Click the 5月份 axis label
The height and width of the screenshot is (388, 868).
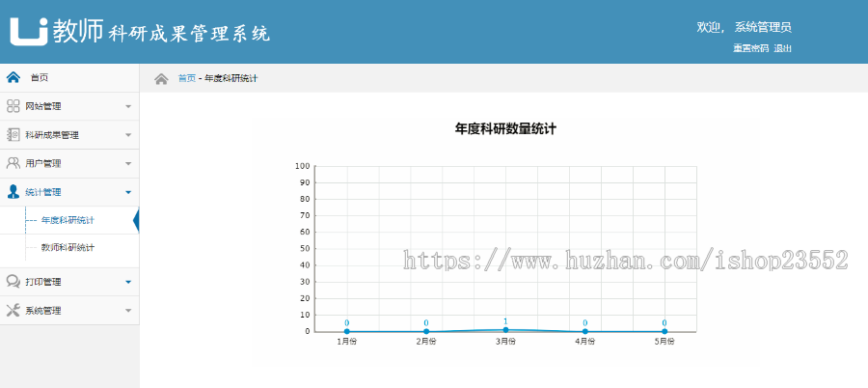pyautogui.click(x=665, y=342)
